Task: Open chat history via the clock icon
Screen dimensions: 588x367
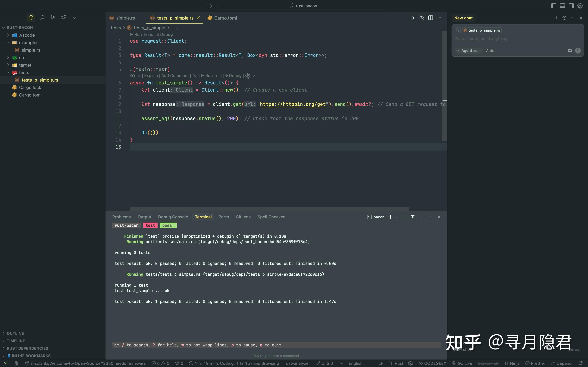Action: 564,18
